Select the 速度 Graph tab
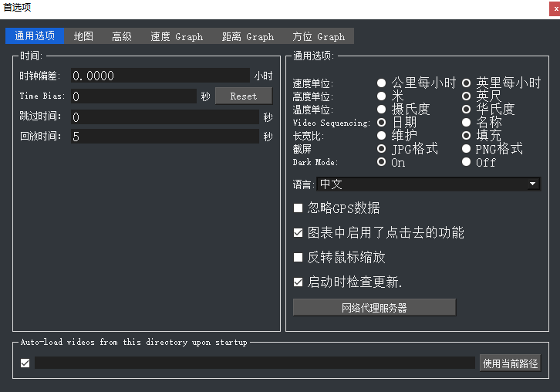 (x=177, y=36)
